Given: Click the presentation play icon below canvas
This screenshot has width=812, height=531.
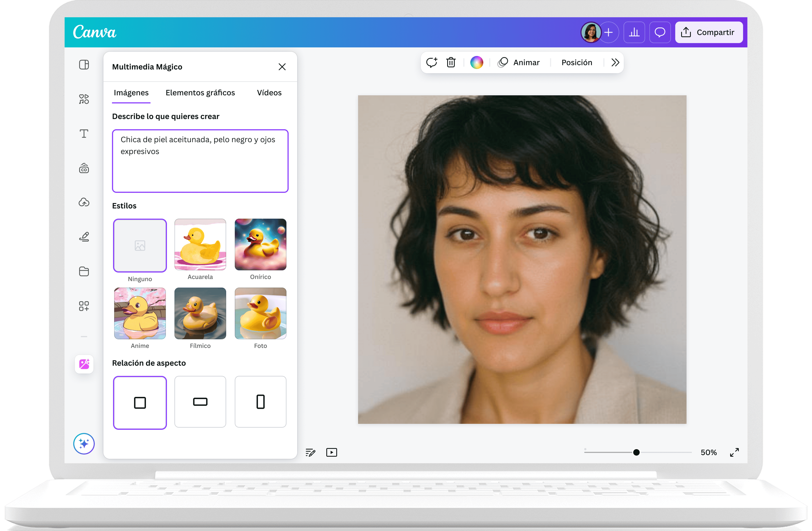Looking at the screenshot, I should 332,452.
